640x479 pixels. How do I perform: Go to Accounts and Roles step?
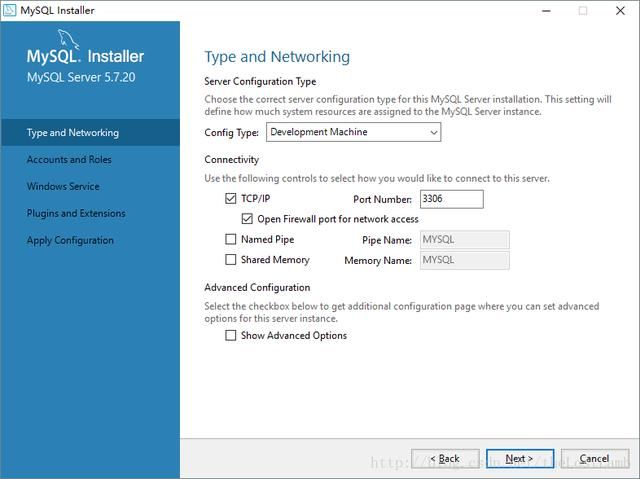(69, 160)
